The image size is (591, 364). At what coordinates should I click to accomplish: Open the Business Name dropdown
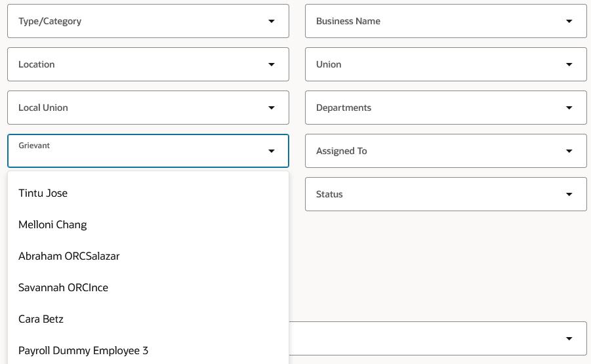[446, 21]
